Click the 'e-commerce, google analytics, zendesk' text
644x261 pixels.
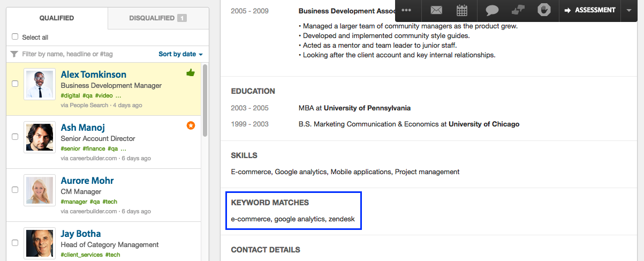(x=293, y=219)
